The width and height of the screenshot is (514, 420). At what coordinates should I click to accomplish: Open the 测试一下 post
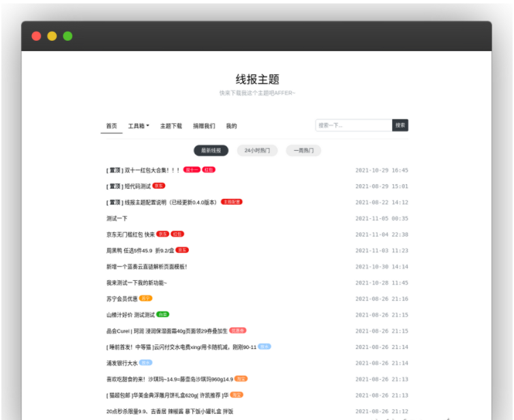(x=117, y=218)
